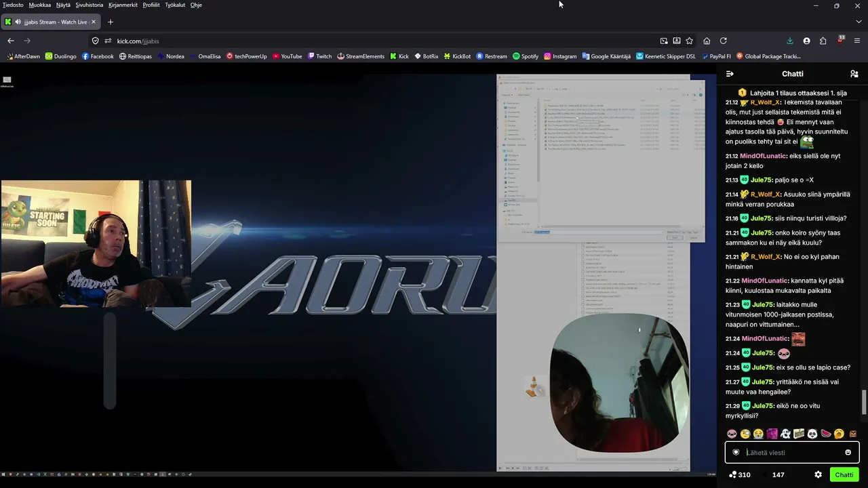This screenshot has width=868, height=488.
Task: Open site permissions icon in address bar
Action: (108, 41)
